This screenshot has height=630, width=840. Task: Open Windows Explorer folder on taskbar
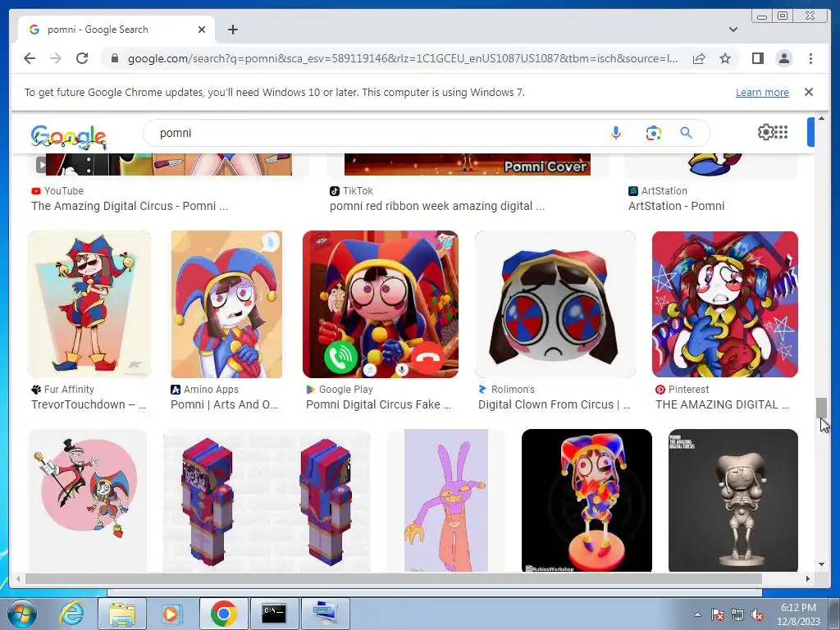[x=122, y=614]
